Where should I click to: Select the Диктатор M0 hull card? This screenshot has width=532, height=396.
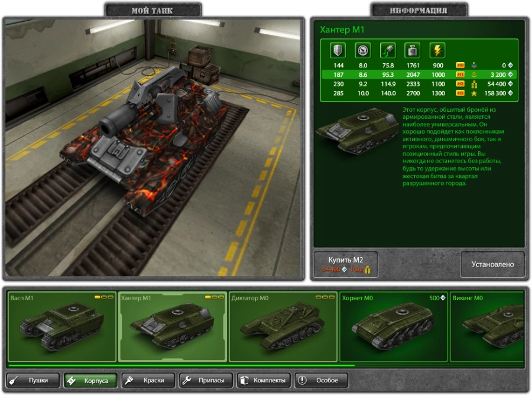pyautogui.click(x=283, y=327)
